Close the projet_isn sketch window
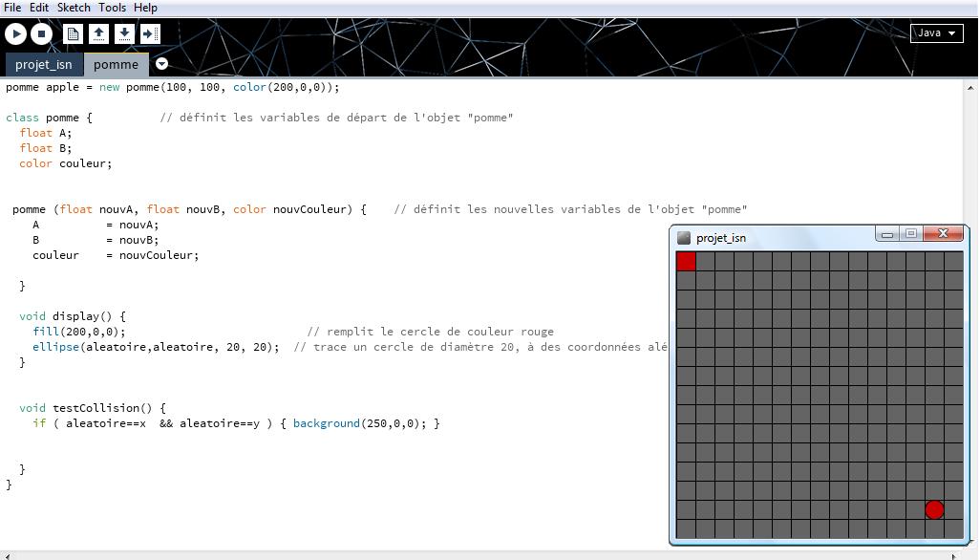This screenshot has height=560, width=980. point(943,234)
